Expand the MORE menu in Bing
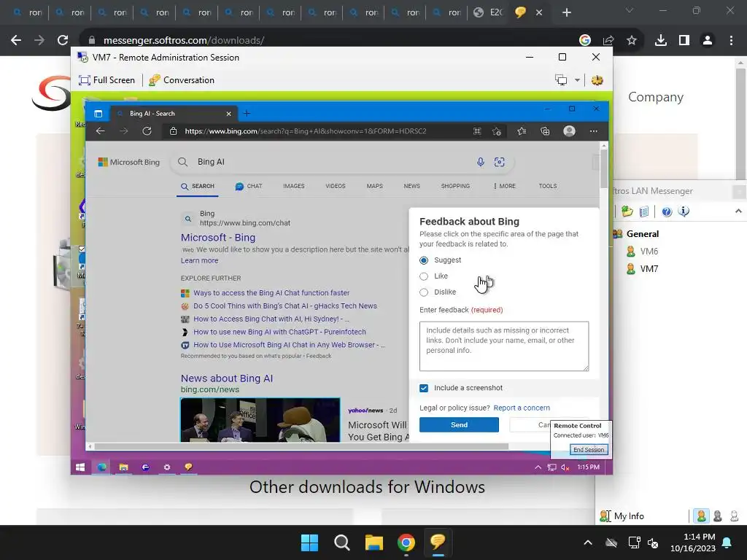This screenshot has height=560, width=747. (x=505, y=186)
